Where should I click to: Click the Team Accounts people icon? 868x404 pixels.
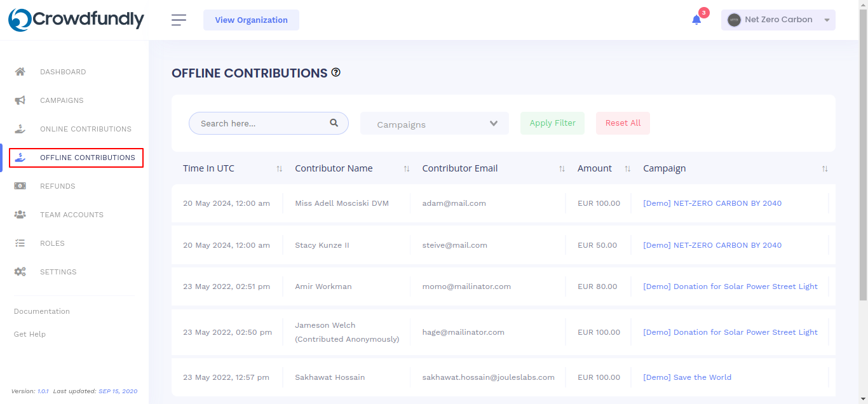20,215
